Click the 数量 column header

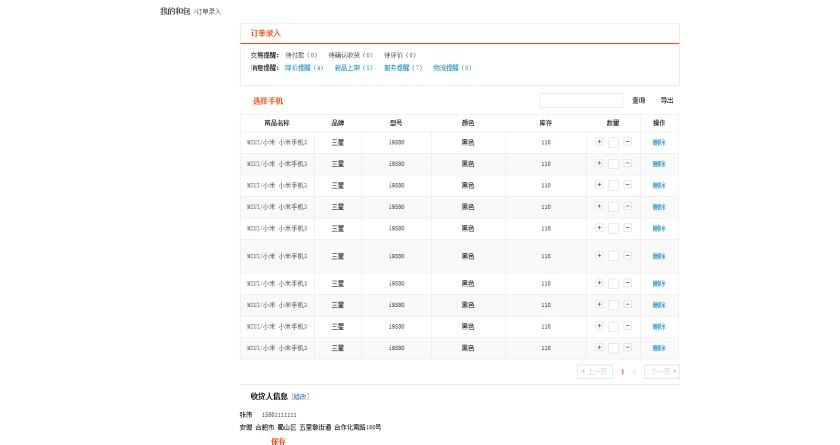tap(613, 123)
